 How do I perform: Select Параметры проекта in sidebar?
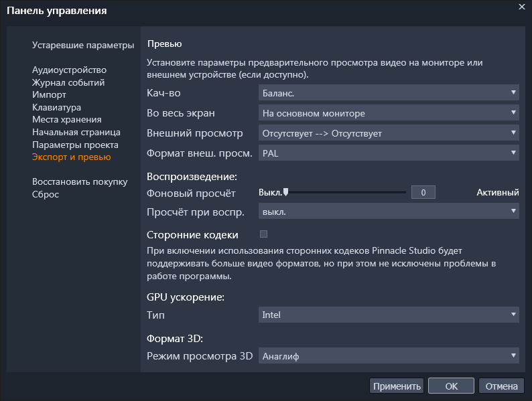coord(75,145)
